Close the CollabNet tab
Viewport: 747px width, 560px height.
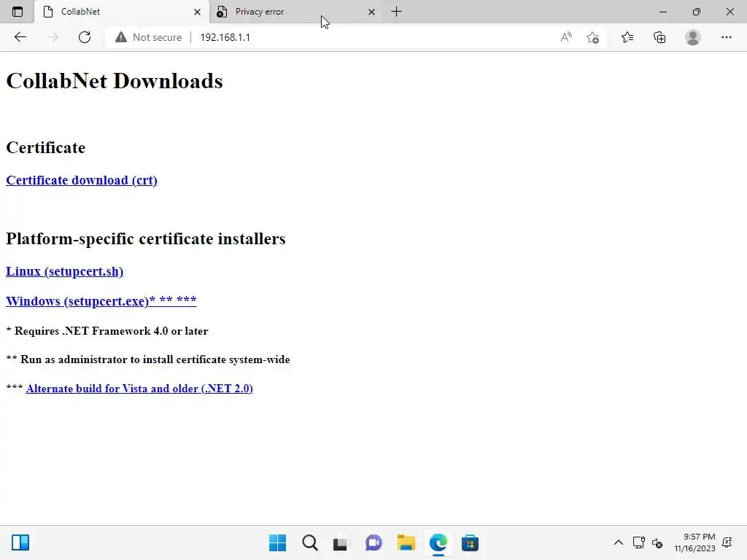click(x=197, y=12)
